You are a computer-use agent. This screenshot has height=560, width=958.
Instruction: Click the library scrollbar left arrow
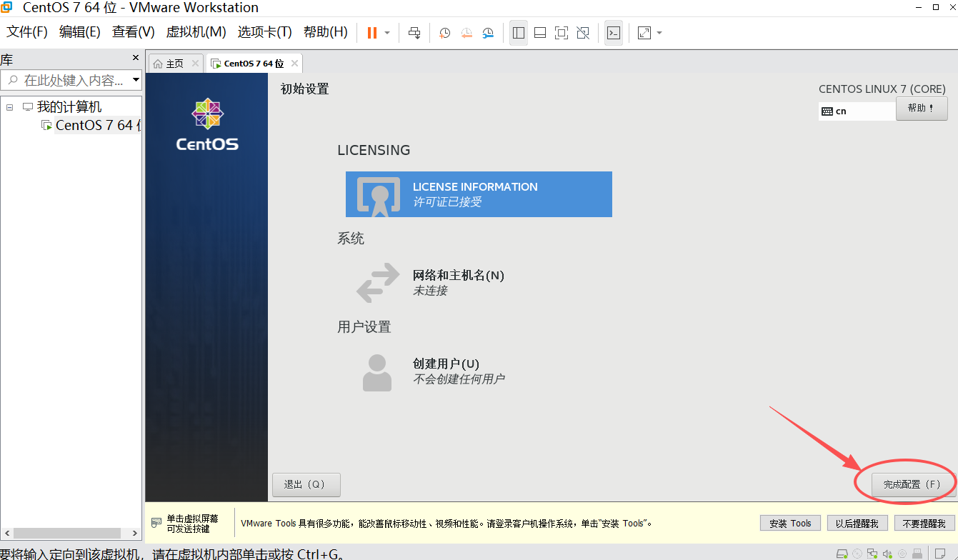tap(6, 534)
